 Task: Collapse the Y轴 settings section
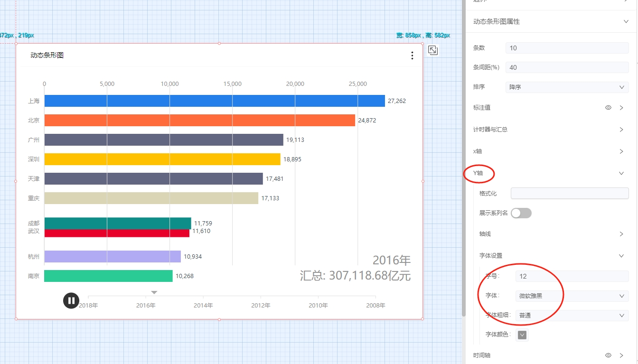click(621, 173)
